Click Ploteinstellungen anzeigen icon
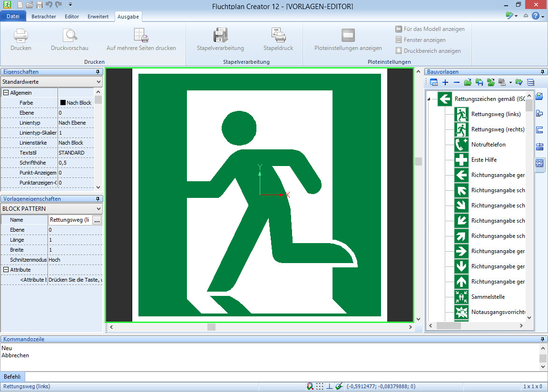548x392 pixels. pos(348,36)
